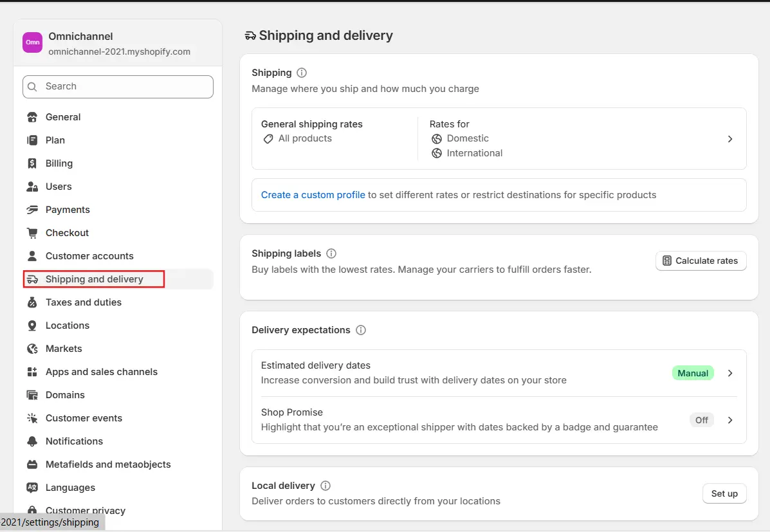770x532 pixels.
Task: Click the Create a custom profile link
Action: [x=313, y=194]
